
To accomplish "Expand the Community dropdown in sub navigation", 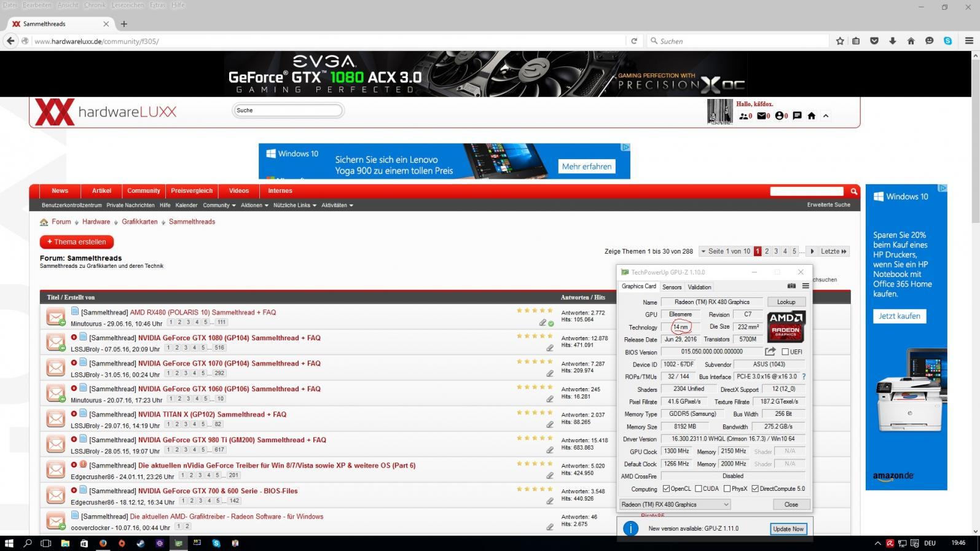I will click(219, 205).
